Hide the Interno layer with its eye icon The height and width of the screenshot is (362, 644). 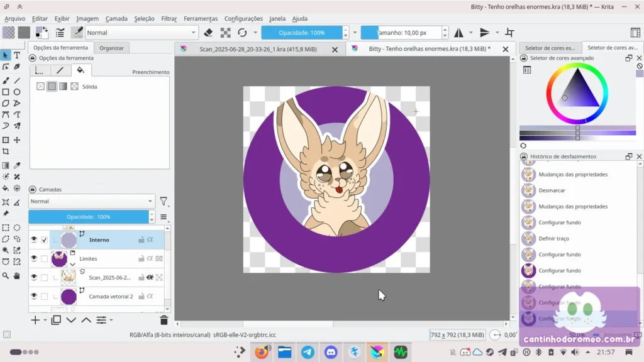34,239
